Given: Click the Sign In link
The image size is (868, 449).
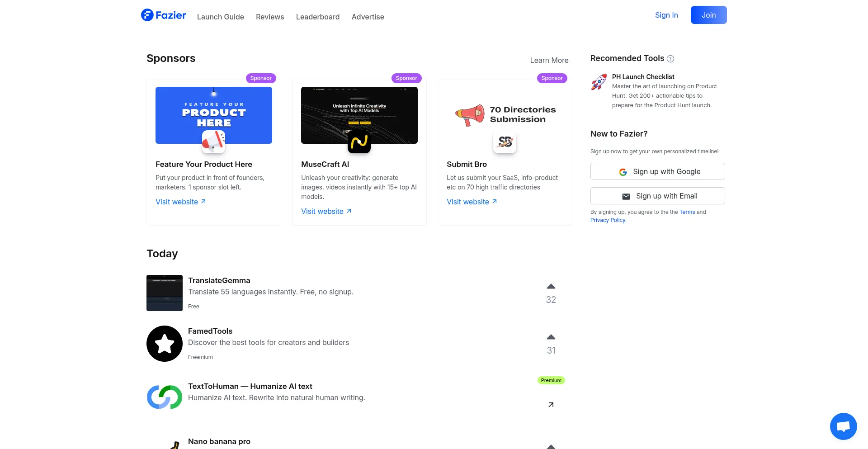Looking at the screenshot, I should (666, 15).
